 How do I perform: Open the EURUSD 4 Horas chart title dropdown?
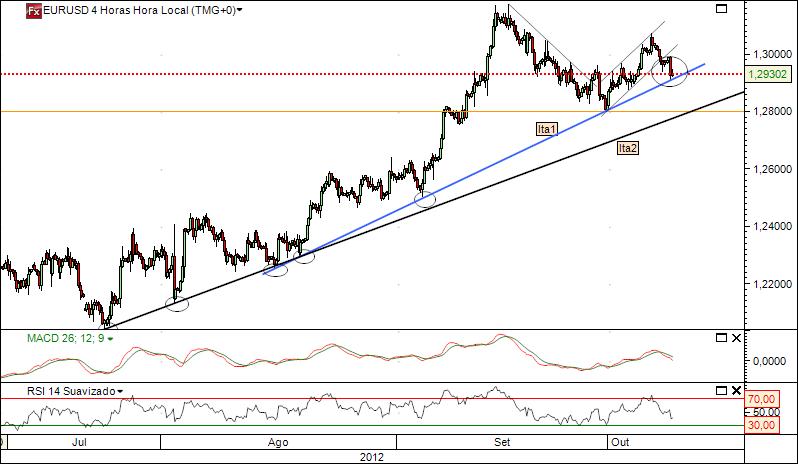239,10
